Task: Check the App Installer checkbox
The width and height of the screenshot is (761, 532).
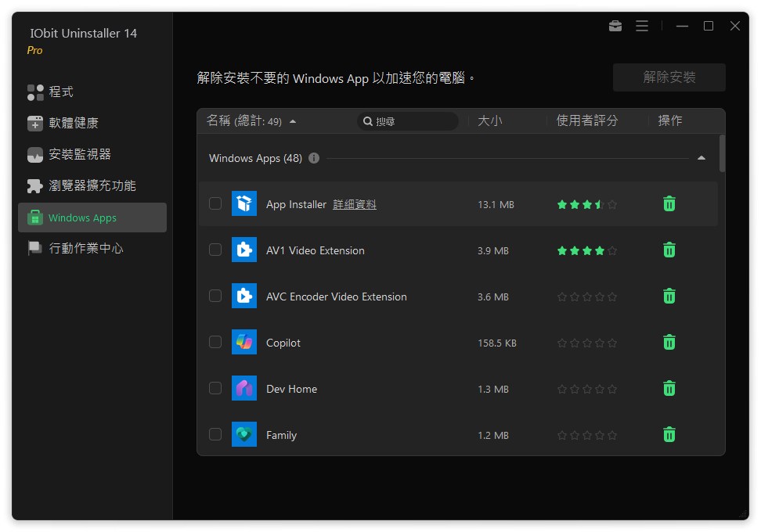Action: click(215, 203)
